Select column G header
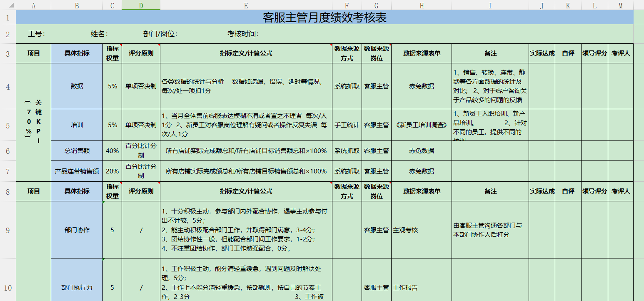This screenshot has height=301, width=644. (377, 5)
